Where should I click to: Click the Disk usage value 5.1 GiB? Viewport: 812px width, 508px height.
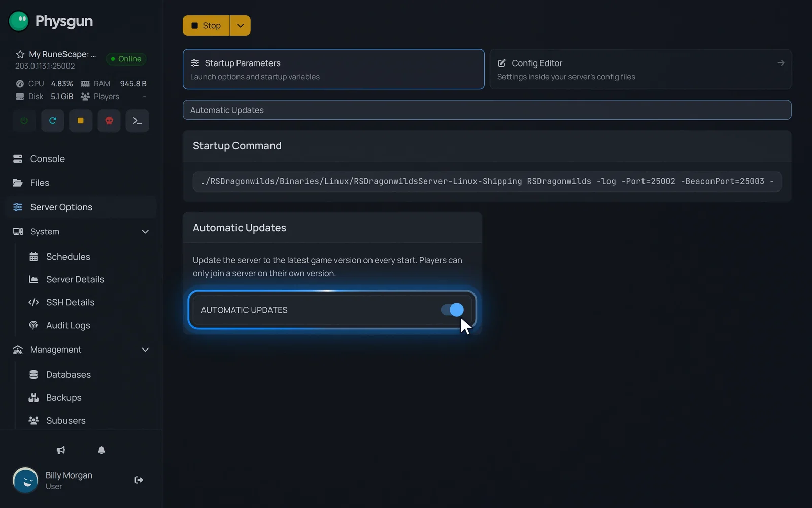click(x=62, y=97)
